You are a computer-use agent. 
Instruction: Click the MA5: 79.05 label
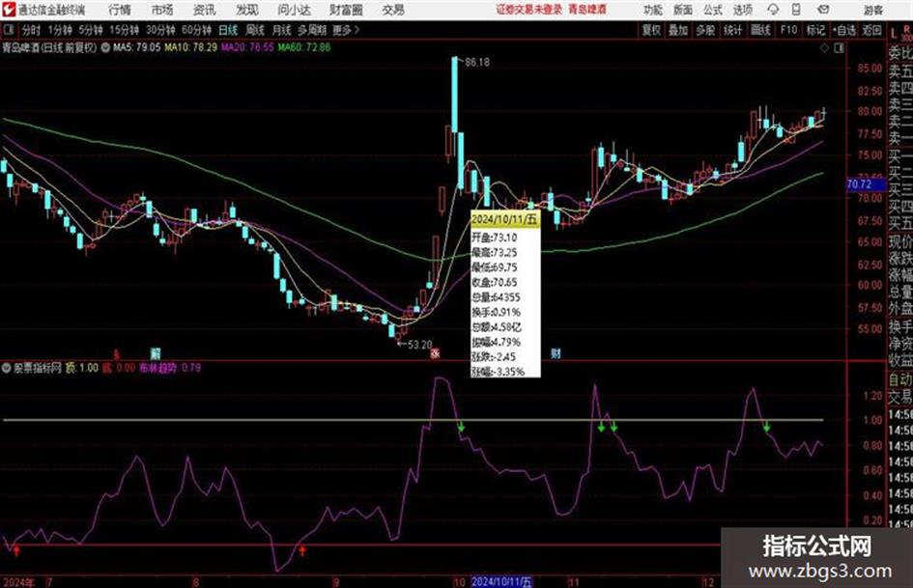click(137, 47)
